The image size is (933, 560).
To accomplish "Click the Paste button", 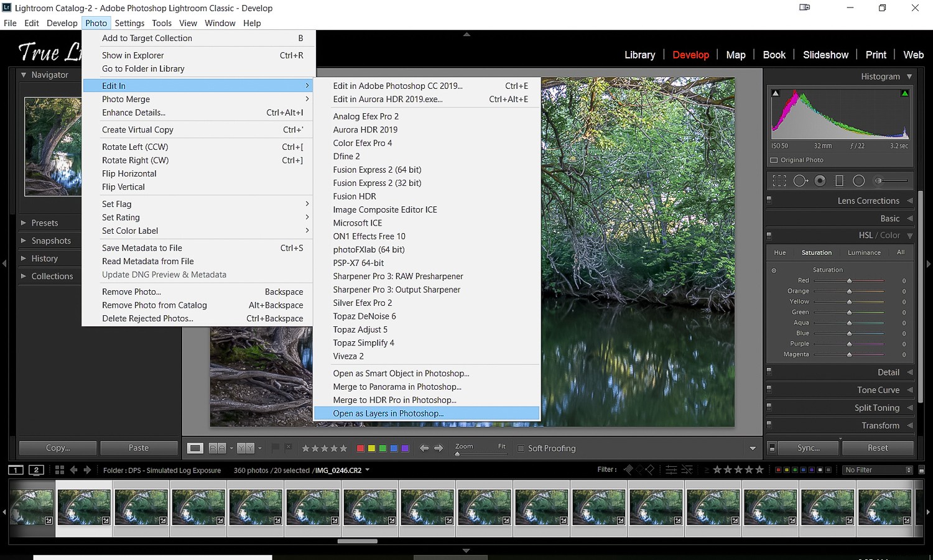I will click(x=139, y=448).
